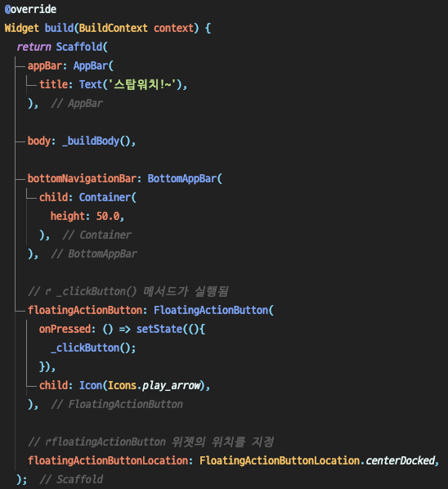Click the 'bottomNavigationBar:' parameter

(84, 179)
